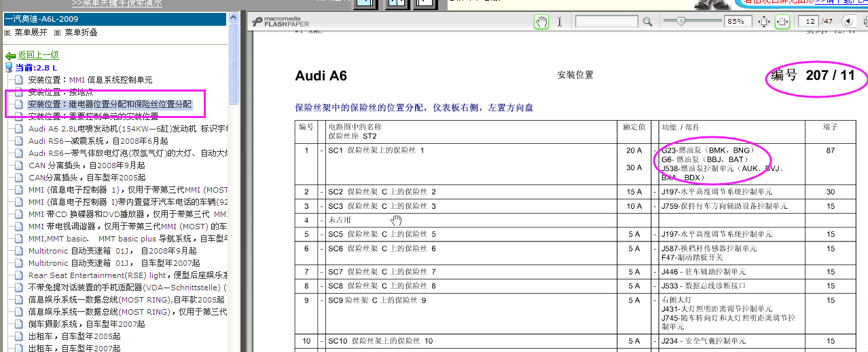Click the 菜单展开 list icon
Image resolution: width=868 pixels, height=352 pixels.
7,33
